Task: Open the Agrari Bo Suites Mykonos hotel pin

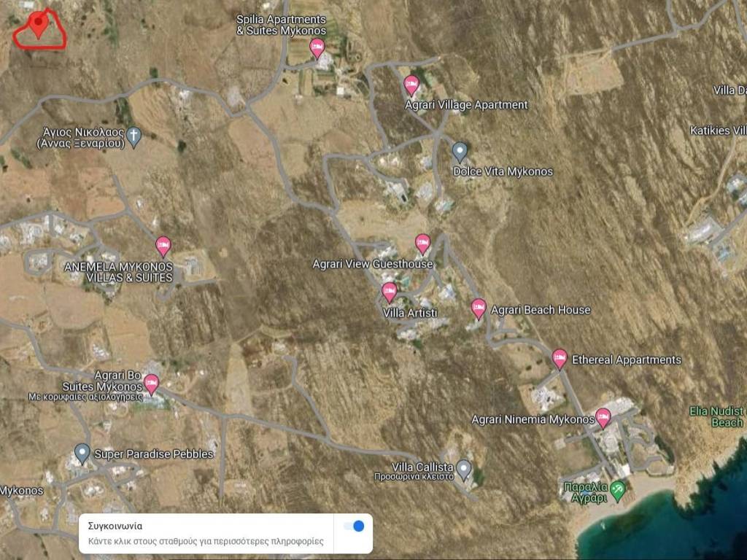Action: (x=151, y=384)
